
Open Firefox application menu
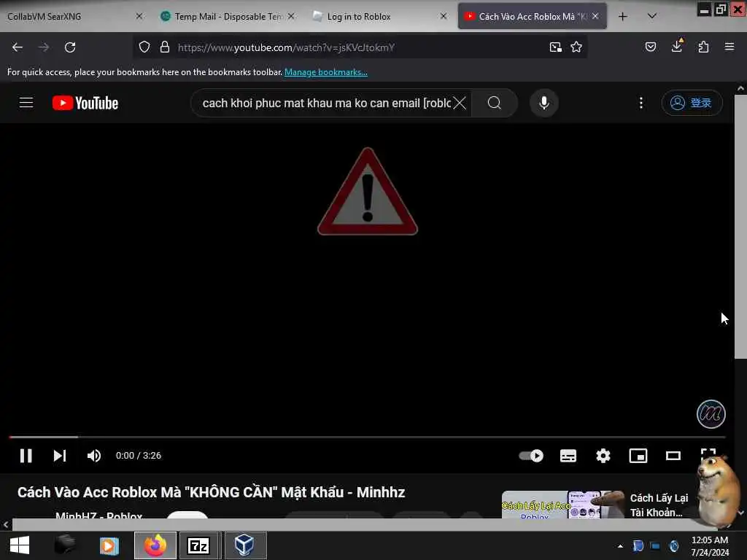[729, 47]
